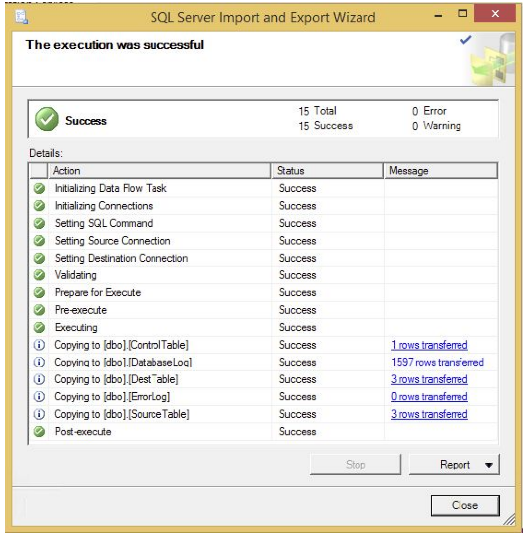The height and width of the screenshot is (538, 527).
Task: Click green check icon beside Initializing Data Flow Task
Action: 39,188
